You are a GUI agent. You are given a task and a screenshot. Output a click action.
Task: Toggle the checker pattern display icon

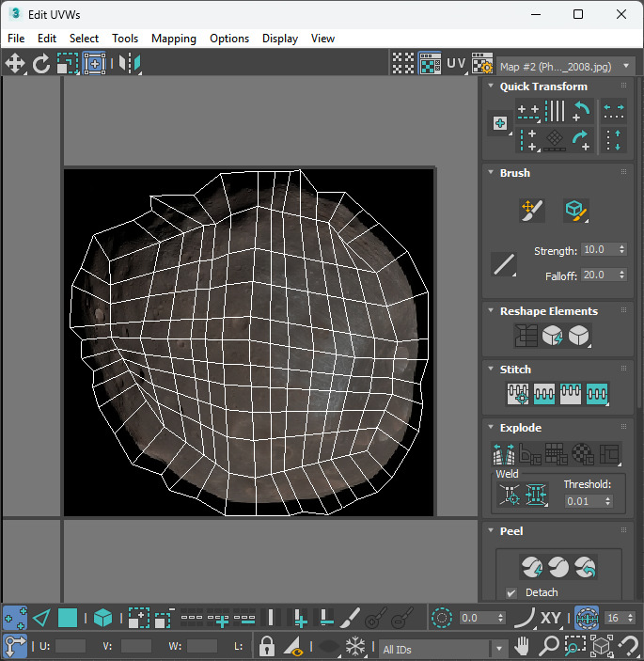(403, 64)
